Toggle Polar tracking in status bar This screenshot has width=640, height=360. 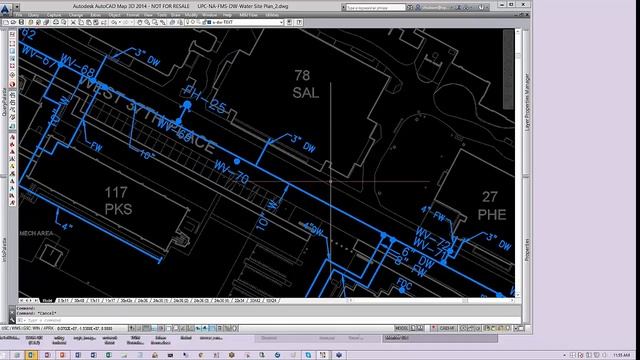[x=161, y=328]
